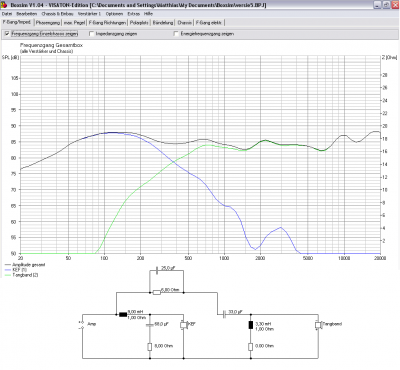Uncheck Frequenzgang Einzelchassis zeigen checkbox

pos(7,34)
